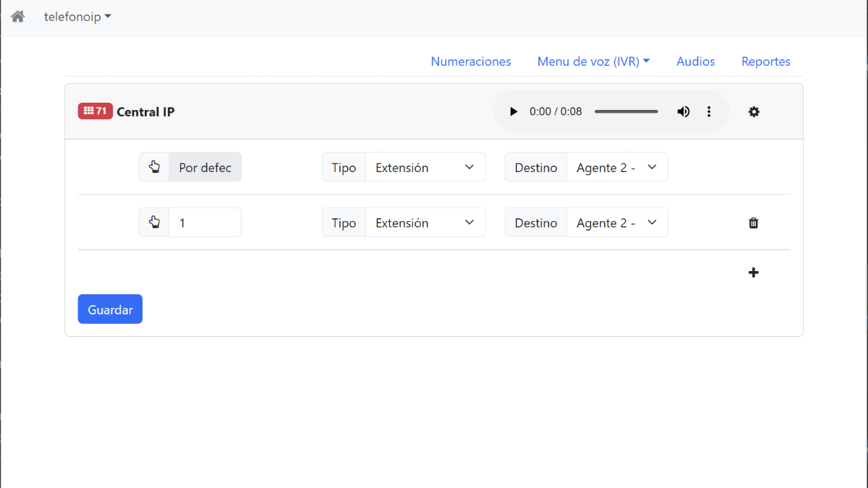
Task: Delete option 1 row with trash icon
Action: (753, 223)
